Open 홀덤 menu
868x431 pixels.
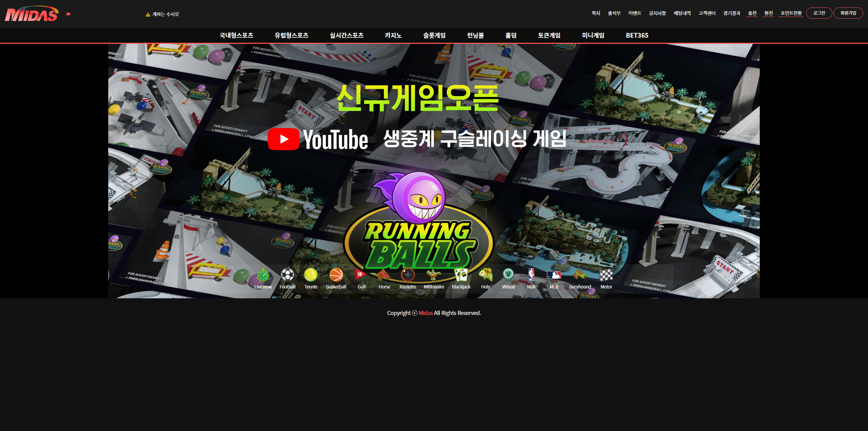click(x=511, y=35)
